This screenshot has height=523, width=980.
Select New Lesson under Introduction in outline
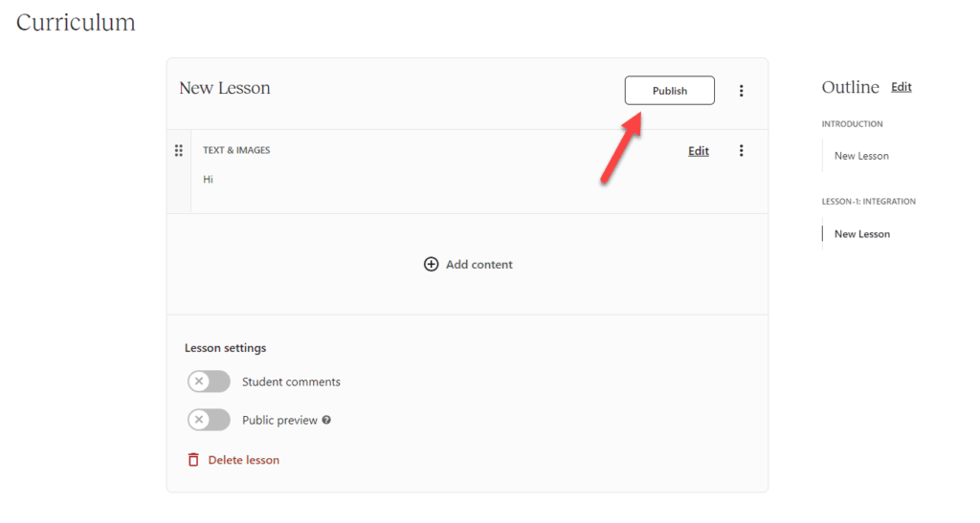[861, 156]
